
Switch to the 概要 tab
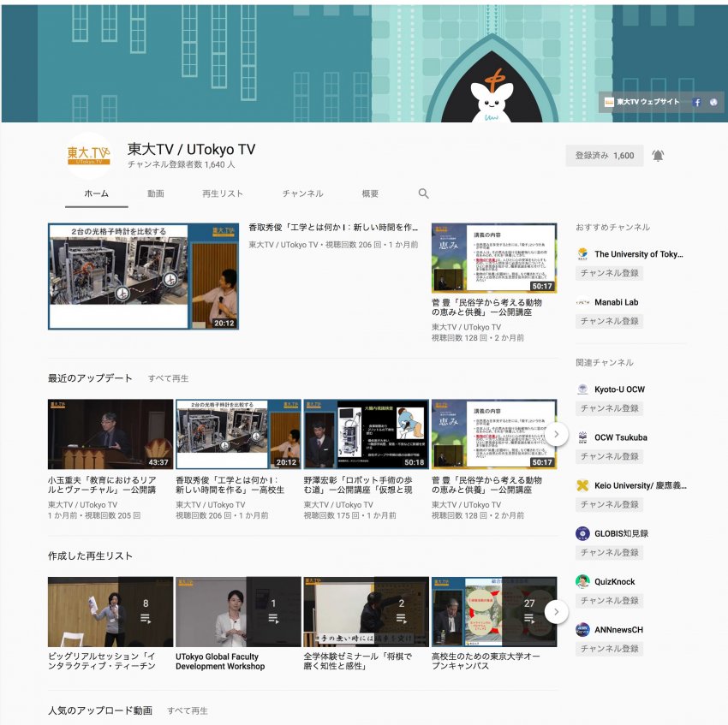(370, 193)
